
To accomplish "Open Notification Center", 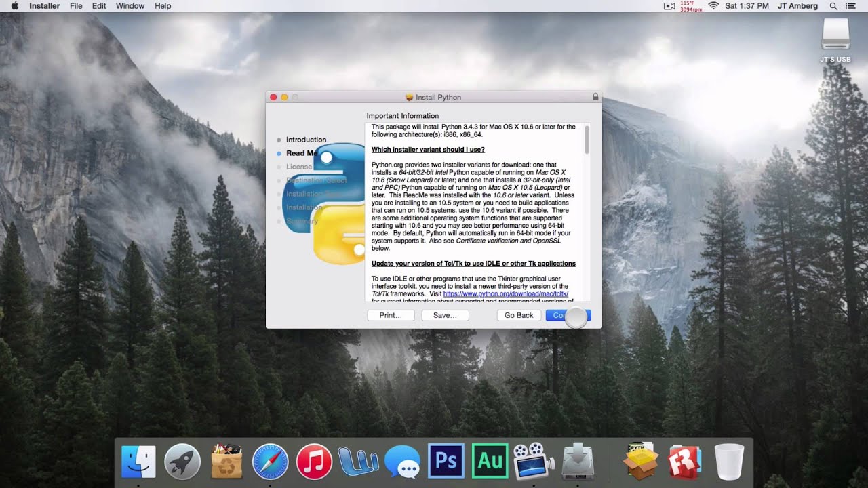I will pos(851,6).
